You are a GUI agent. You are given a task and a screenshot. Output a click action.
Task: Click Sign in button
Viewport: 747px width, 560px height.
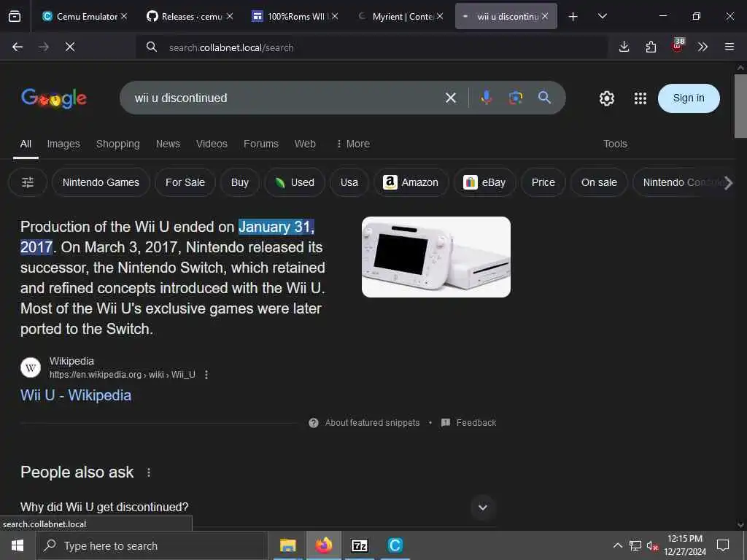click(689, 98)
